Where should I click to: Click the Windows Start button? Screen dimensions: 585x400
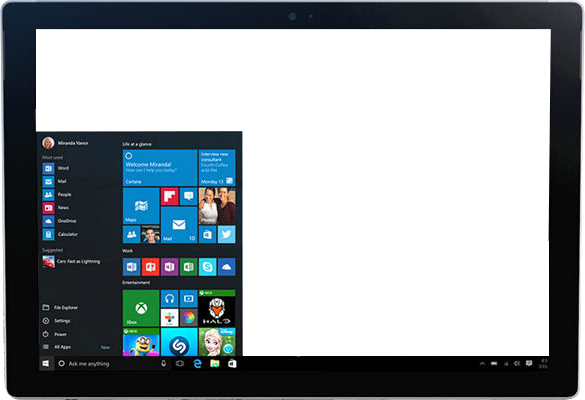46,363
